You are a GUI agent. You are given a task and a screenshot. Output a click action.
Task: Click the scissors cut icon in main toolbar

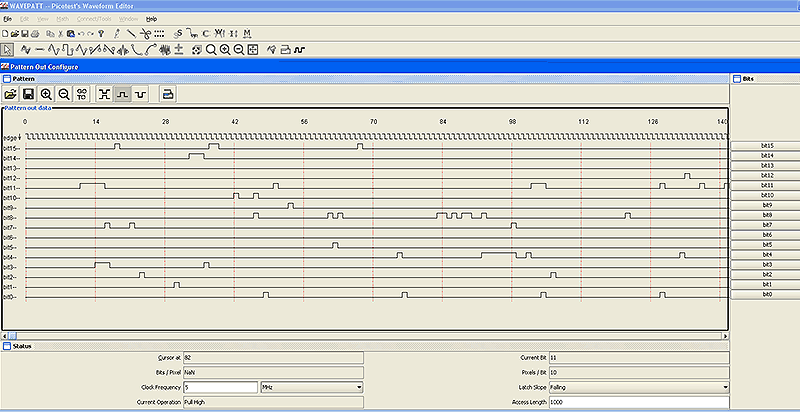tap(61, 33)
